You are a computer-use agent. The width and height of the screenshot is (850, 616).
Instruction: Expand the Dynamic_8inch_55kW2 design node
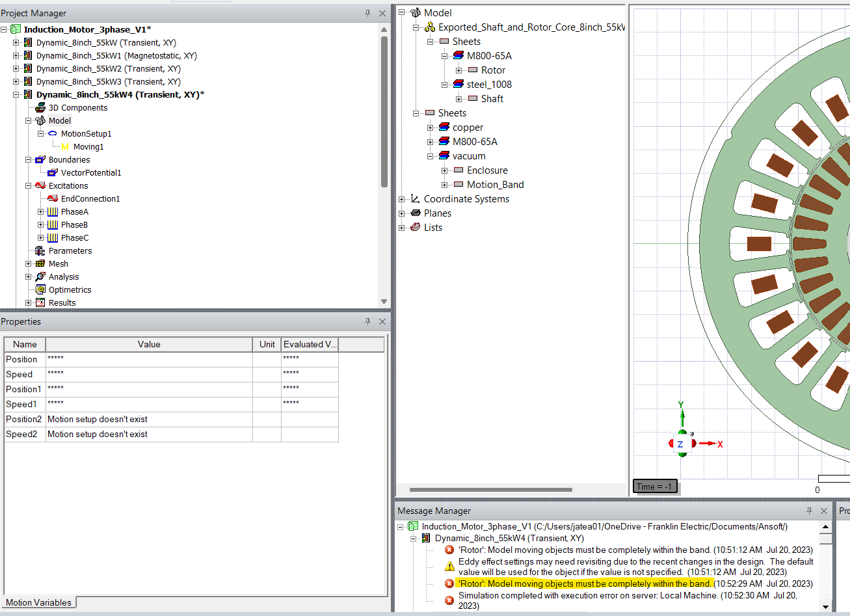pos(16,68)
